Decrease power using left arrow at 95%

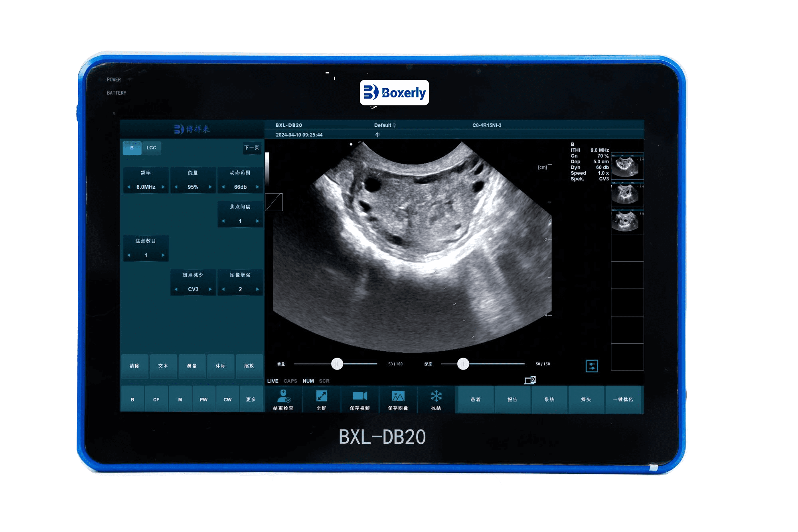point(176,187)
